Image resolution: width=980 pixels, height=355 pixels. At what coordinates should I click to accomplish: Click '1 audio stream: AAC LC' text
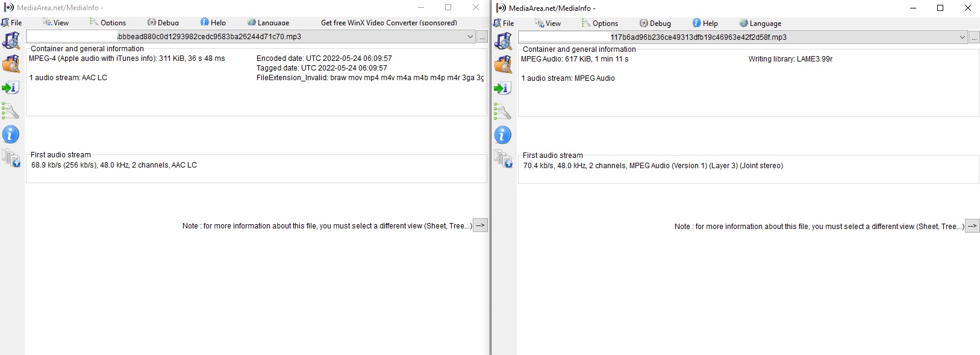(68, 78)
